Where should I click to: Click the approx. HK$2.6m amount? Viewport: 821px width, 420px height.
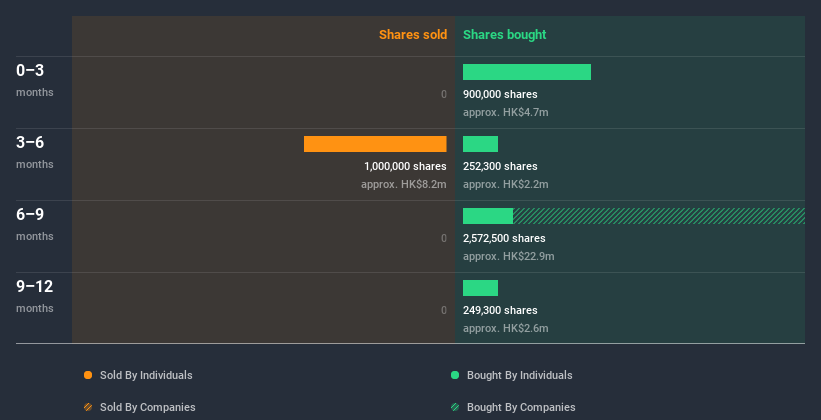click(x=506, y=328)
